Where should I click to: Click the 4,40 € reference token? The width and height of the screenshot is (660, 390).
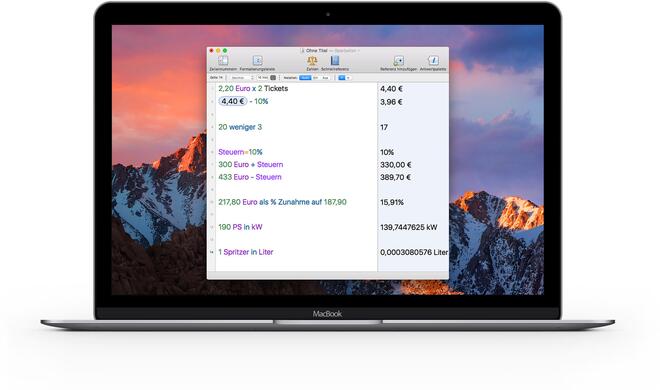click(233, 101)
